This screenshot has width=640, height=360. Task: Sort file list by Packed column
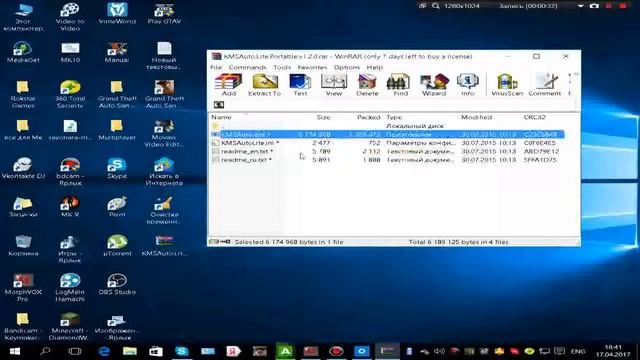tap(369, 117)
